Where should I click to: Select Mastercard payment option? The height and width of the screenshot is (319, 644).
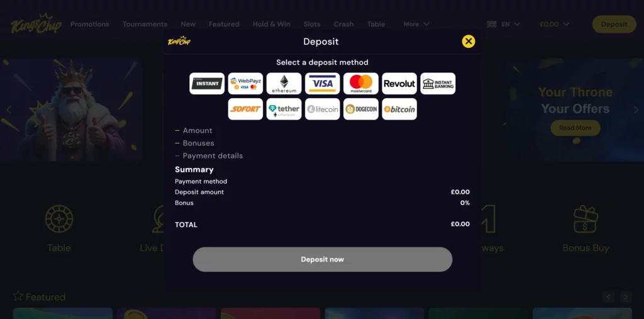click(361, 84)
